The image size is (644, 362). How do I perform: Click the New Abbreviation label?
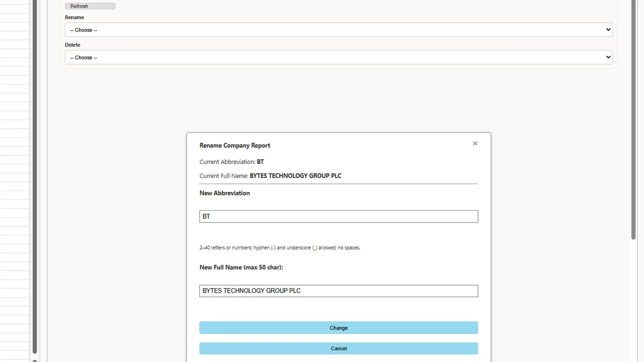tap(224, 193)
